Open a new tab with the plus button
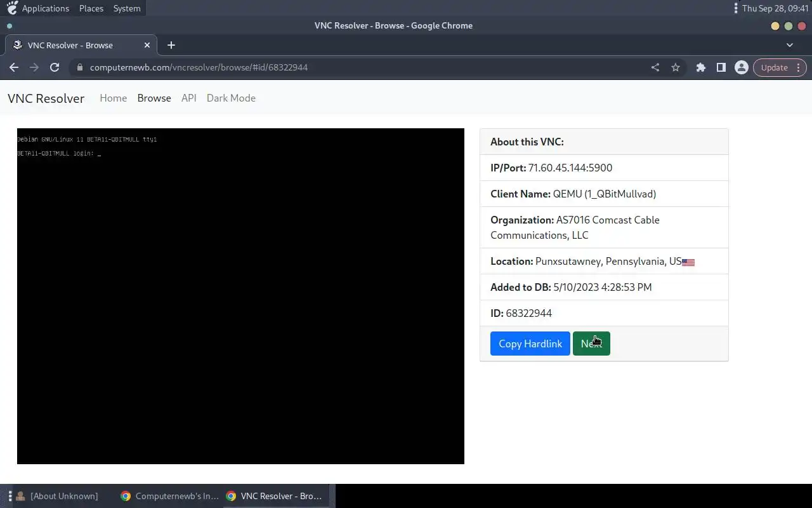 [171, 45]
